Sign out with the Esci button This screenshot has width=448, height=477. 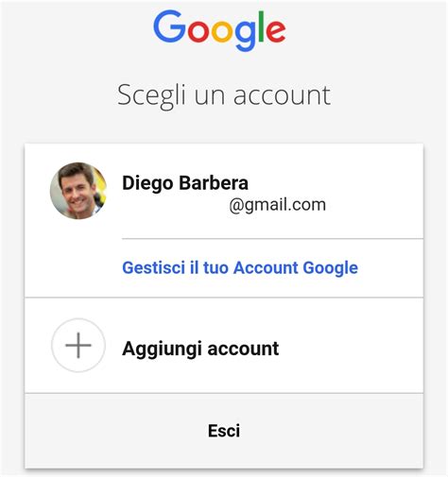pyautogui.click(x=224, y=431)
